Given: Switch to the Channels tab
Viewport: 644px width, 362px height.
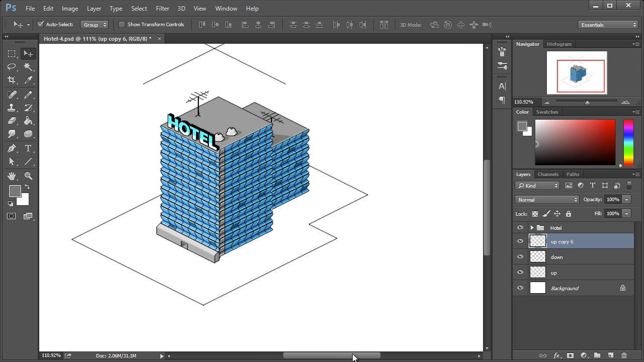Looking at the screenshot, I should (548, 174).
